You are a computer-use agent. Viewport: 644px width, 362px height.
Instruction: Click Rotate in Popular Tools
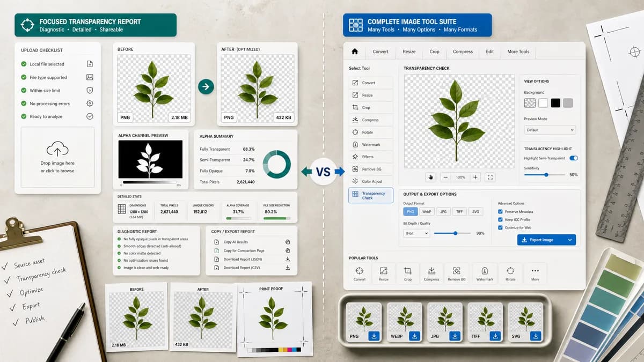coord(510,273)
